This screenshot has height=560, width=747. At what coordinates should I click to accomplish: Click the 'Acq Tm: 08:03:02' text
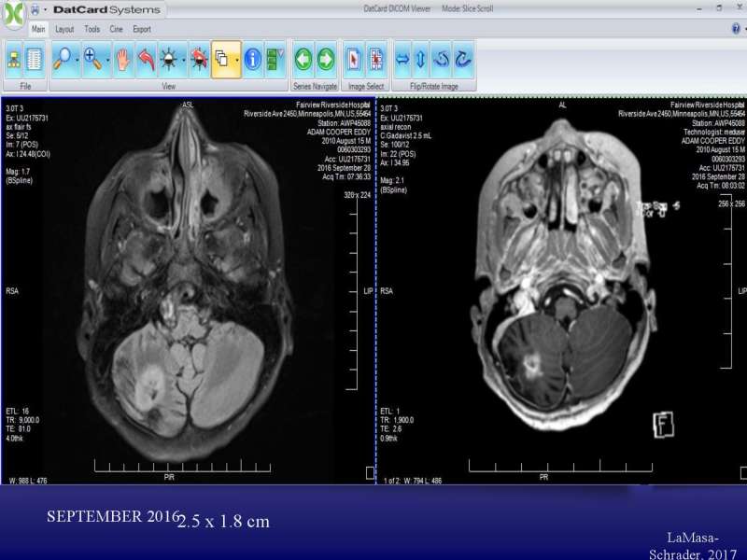point(721,186)
